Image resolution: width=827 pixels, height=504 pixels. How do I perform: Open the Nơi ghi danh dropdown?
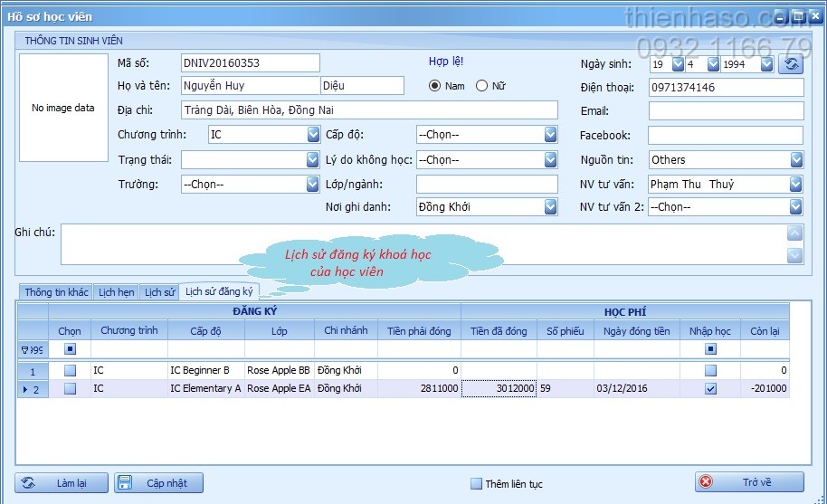point(550,207)
